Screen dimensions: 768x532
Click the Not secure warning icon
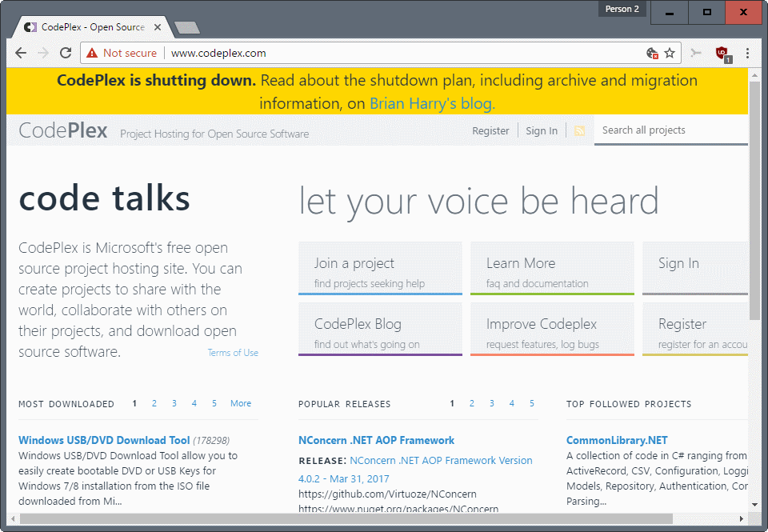pyautogui.click(x=92, y=53)
